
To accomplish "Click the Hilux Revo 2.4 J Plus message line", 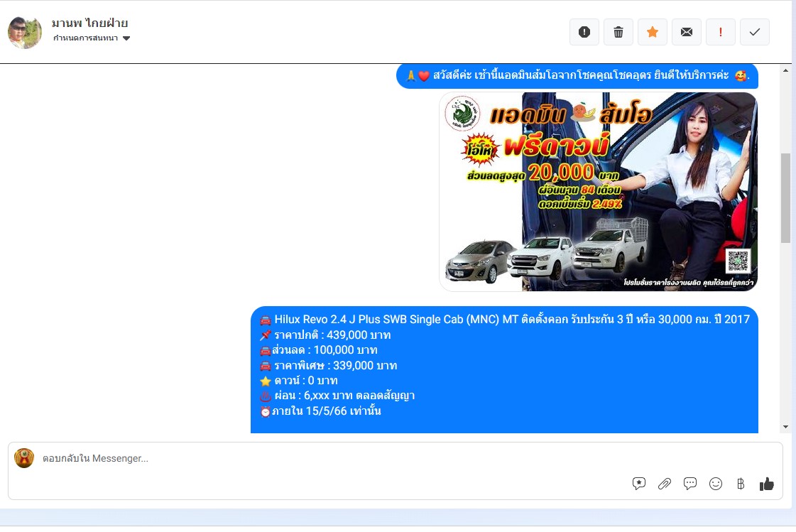I will click(505, 320).
